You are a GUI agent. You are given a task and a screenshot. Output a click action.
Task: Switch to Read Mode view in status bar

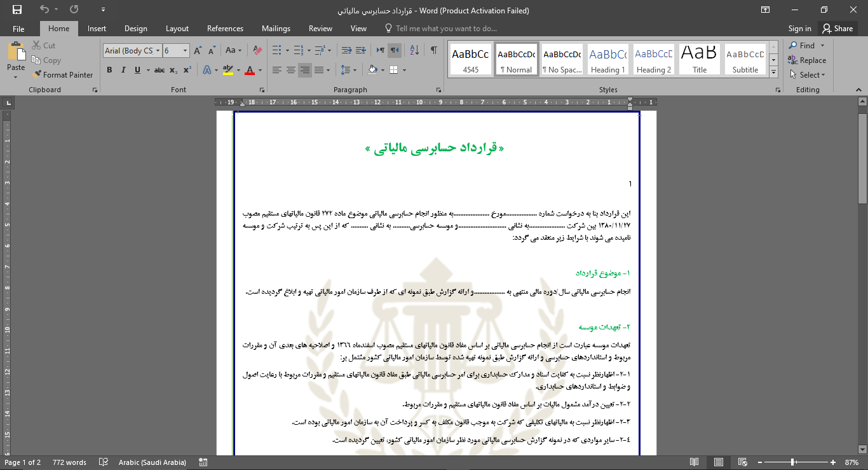coord(695,462)
